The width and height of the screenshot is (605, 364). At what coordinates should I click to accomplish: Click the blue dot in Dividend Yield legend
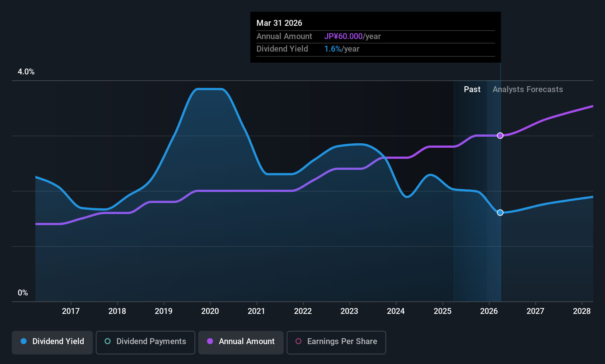[24, 341]
